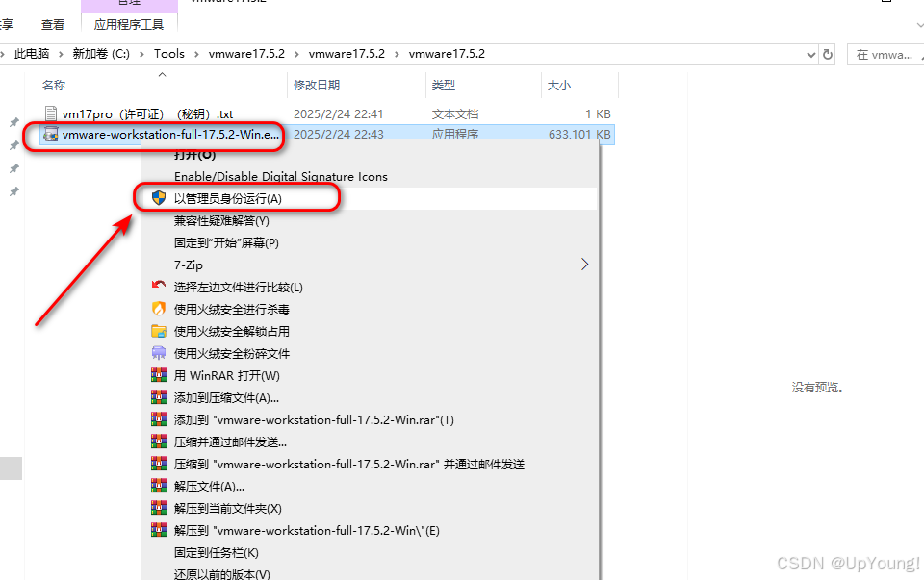Click the chevron after 此电脑 in breadcrumb
This screenshot has height=580, width=924.
click(x=61, y=54)
